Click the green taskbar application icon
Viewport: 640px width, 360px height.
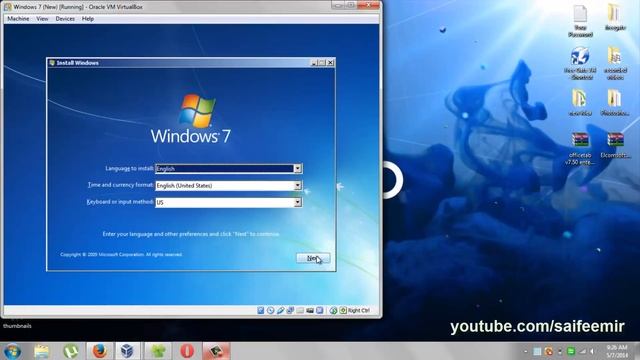coord(158,351)
